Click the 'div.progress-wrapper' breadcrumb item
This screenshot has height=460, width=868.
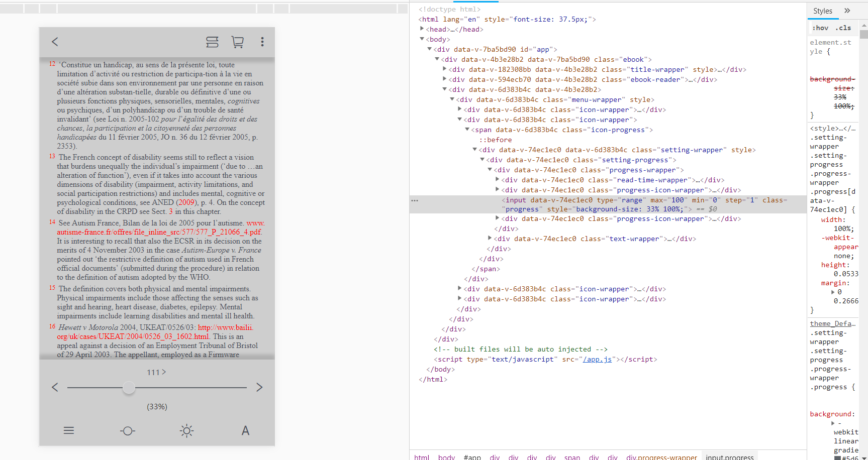pos(661,457)
